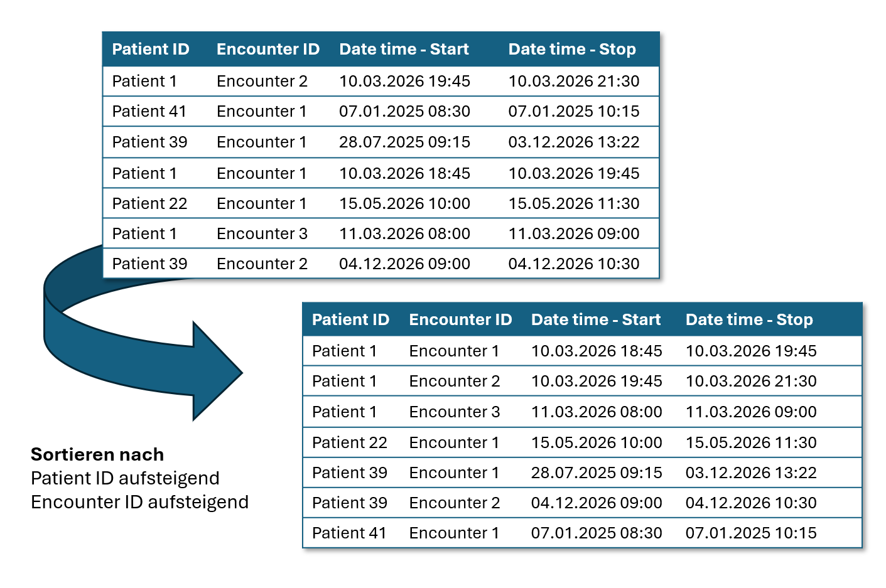The image size is (886, 588).
Task: Select Patient 41 cell in sorted table
Action: tap(349, 533)
